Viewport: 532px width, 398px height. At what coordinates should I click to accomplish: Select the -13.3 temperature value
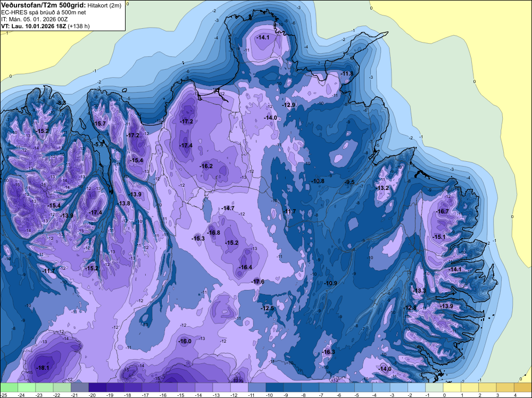tap(419, 291)
